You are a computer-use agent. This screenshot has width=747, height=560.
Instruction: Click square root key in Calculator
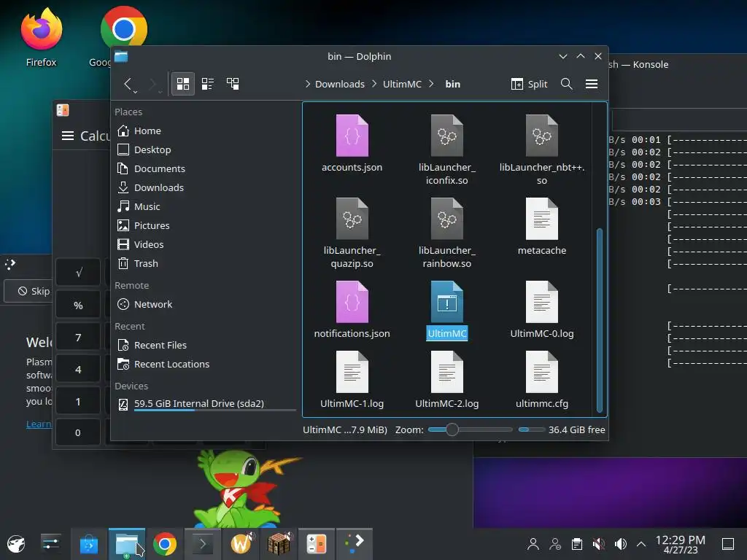[x=78, y=273]
